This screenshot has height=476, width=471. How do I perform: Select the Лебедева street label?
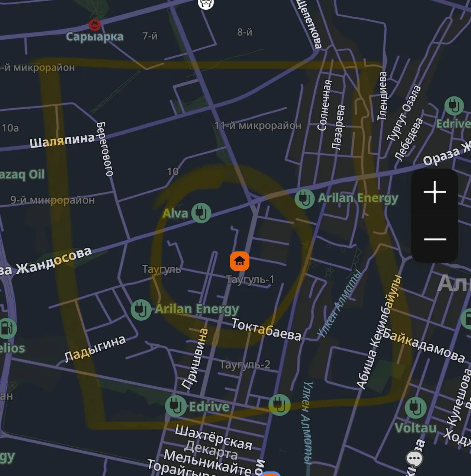point(409,140)
